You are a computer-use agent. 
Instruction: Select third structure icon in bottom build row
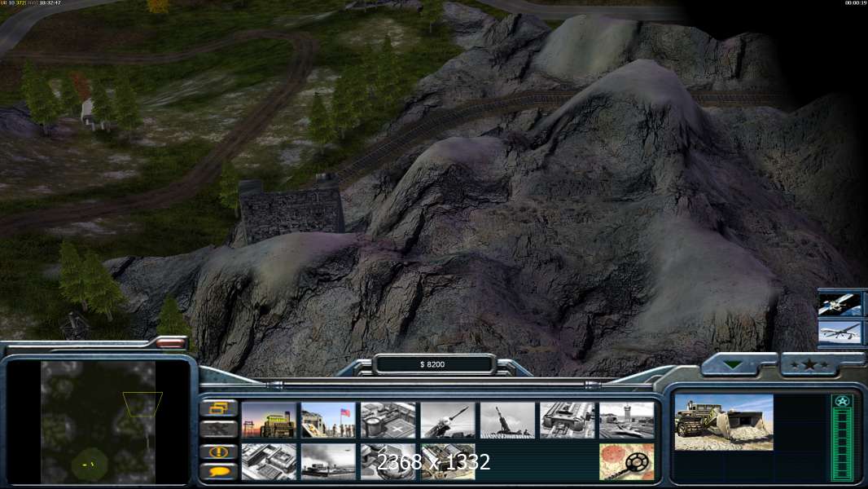(x=388, y=461)
